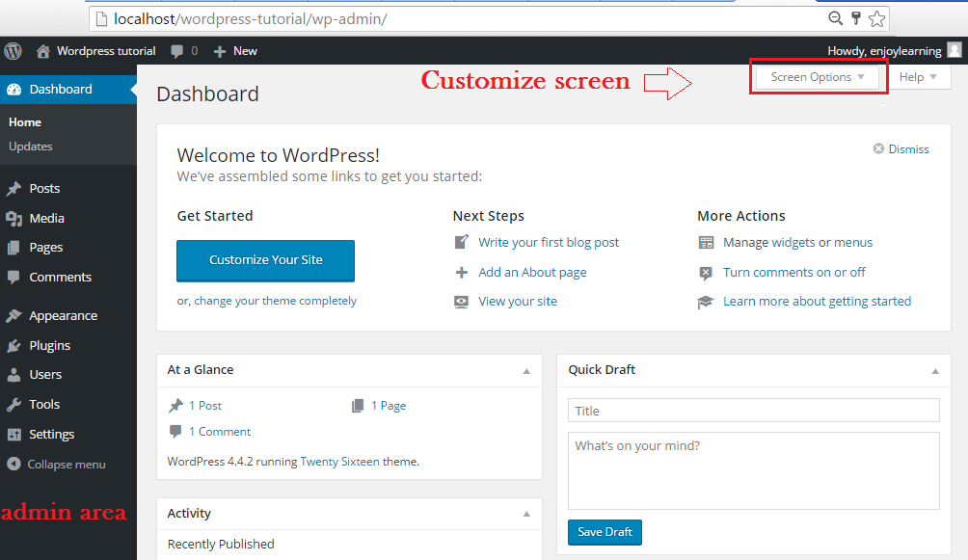Open the Help dropdown tab
This screenshot has width=968, height=560.
coord(918,77)
